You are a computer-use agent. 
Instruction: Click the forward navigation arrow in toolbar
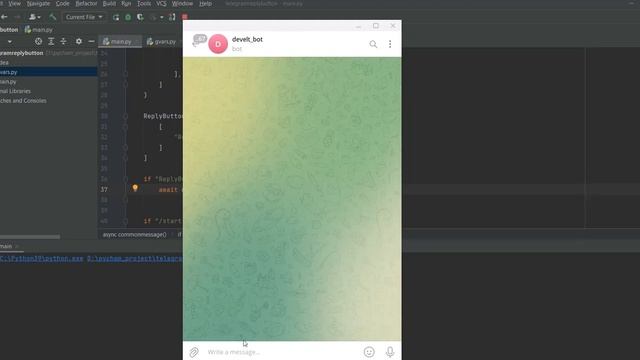click(x=17, y=17)
